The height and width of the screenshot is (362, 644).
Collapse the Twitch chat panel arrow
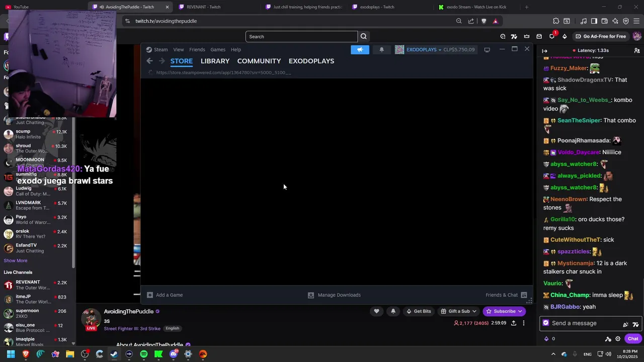[x=544, y=51]
